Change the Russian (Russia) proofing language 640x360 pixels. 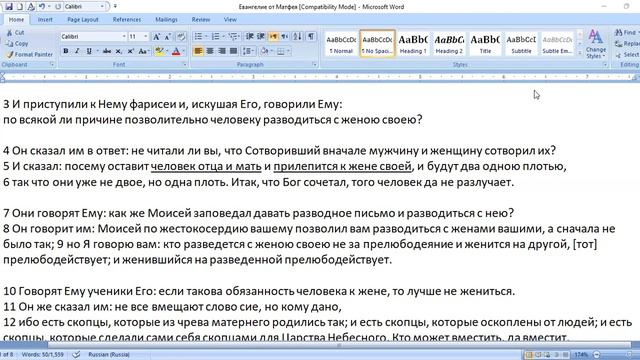coord(109,355)
